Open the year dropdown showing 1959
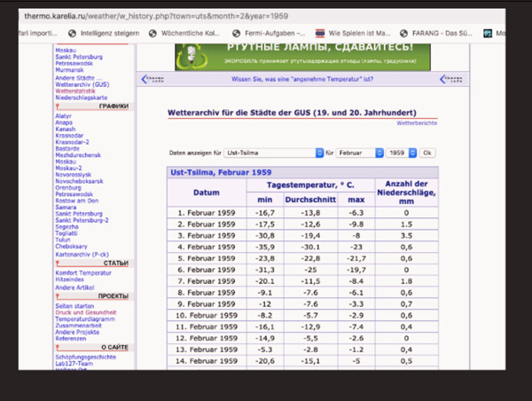 (x=402, y=153)
